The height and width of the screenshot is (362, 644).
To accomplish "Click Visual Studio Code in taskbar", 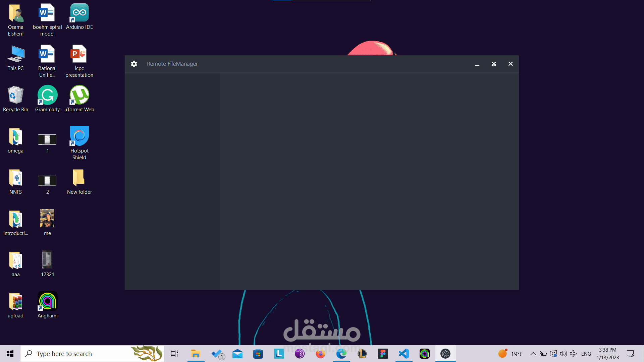I will coord(404,354).
